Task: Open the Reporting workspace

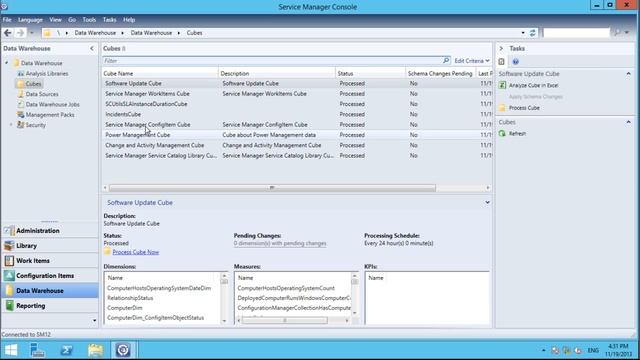Action: pos(49,305)
